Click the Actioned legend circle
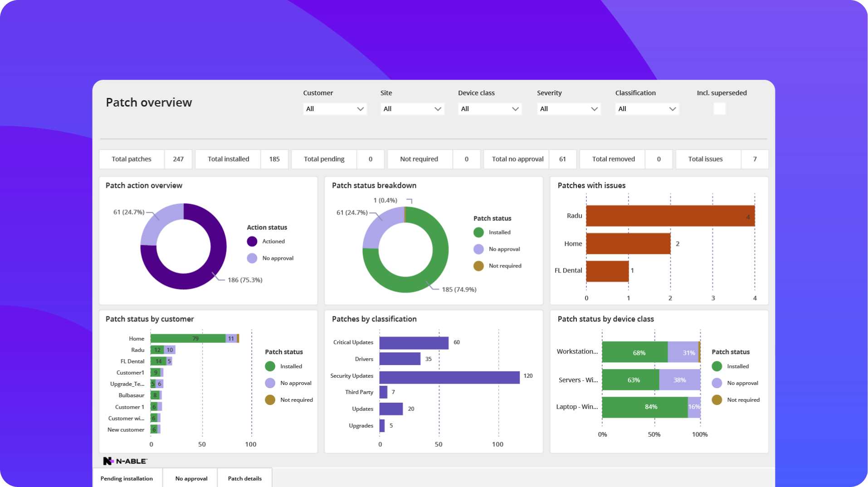868x487 pixels. 252,242
